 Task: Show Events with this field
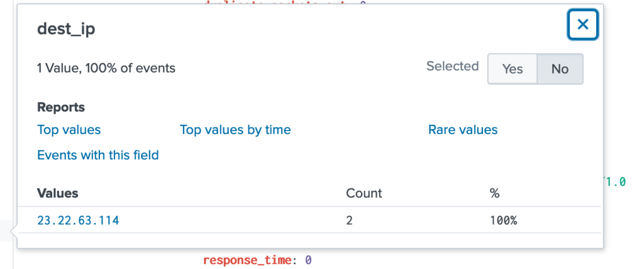pos(98,155)
